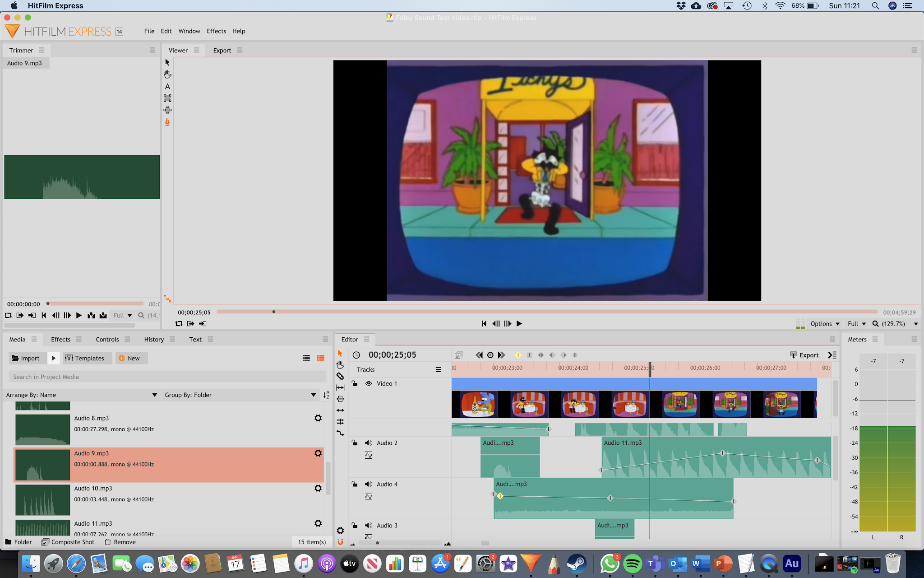Viewport: 924px width, 578px height.
Task: Toggle the snapping magnet icon
Action: [340, 541]
